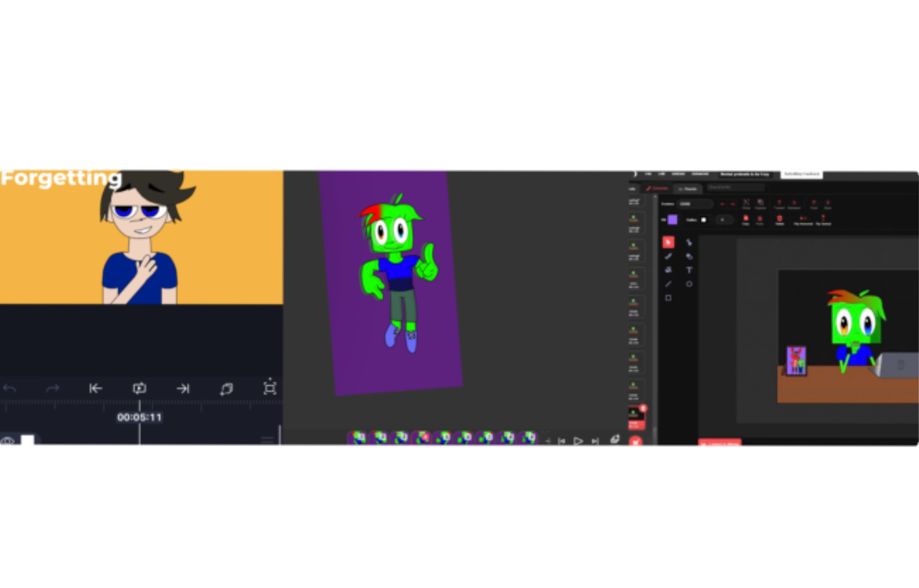Choose the Fill bucket tool
This screenshot has height=588, width=919.
click(668, 270)
